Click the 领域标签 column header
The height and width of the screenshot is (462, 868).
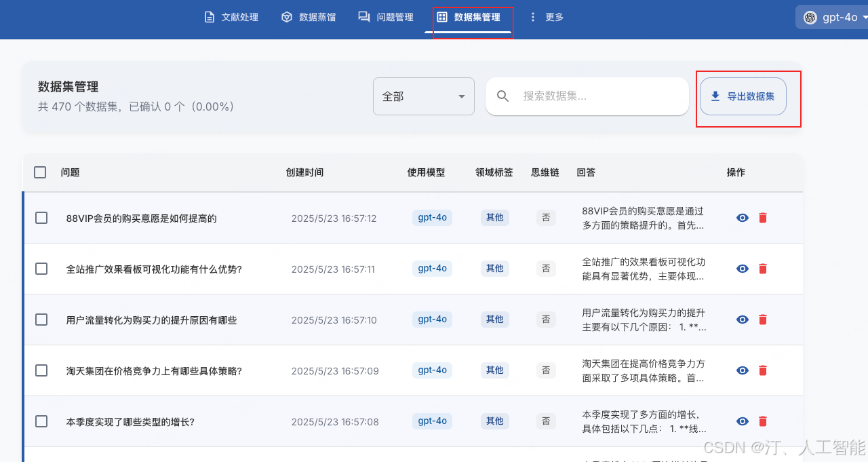[494, 172]
